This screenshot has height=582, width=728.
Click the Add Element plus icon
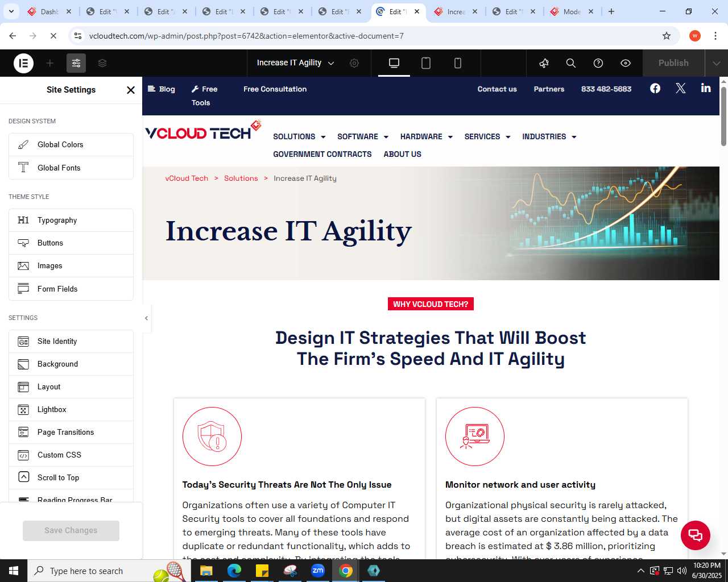tap(50, 63)
